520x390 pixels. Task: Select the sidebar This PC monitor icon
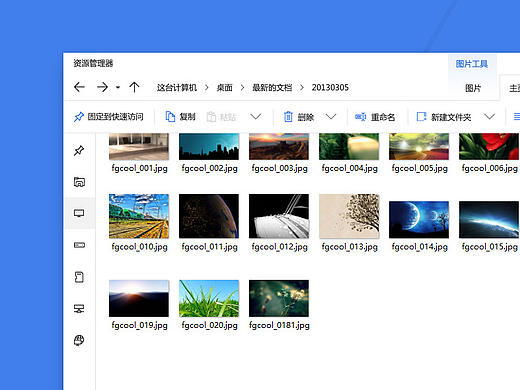pyautogui.click(x=79, y=213)
